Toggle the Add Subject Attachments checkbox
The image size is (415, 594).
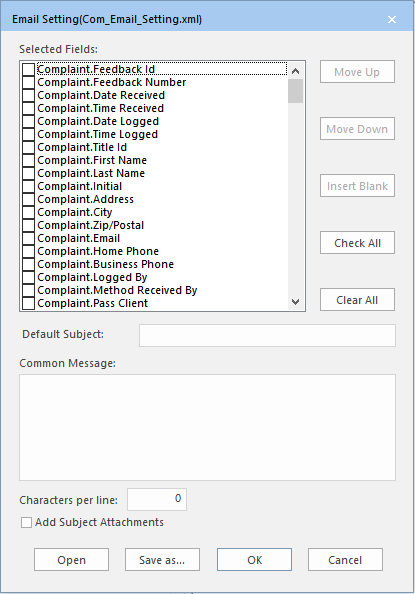point(26,522)
